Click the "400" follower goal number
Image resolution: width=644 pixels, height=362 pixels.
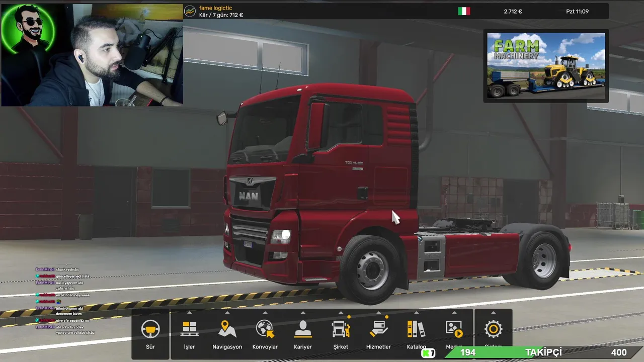click(x=619, y=352)
